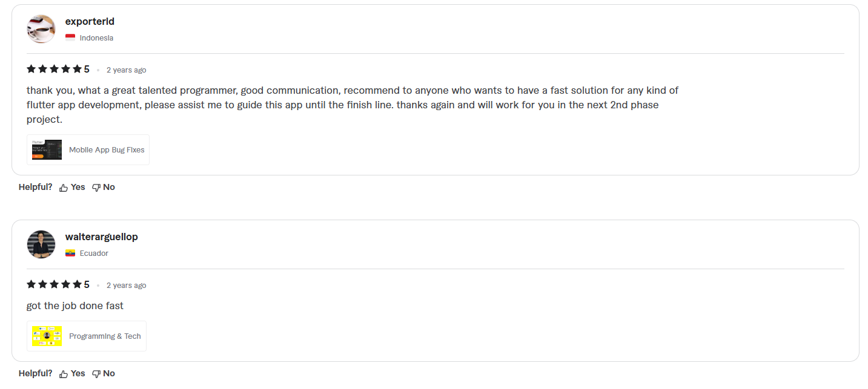Click the thumbs down icon on exporterId's review
Image resolution: width=868 pixels, height=389 pixels.
tap(96, 187)
